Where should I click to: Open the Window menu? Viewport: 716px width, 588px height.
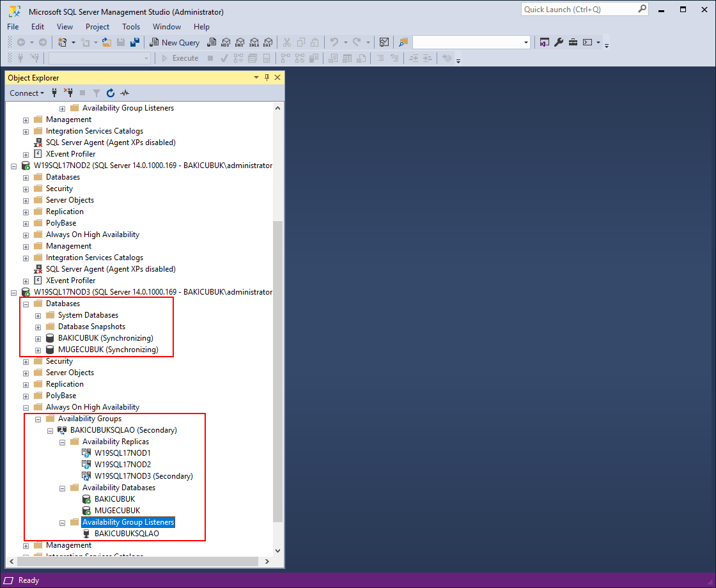point(167,26)
